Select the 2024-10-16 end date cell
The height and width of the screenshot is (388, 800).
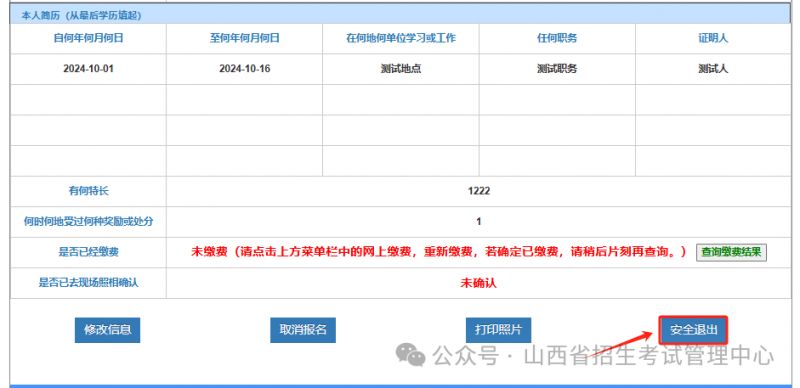click(244, 69)
